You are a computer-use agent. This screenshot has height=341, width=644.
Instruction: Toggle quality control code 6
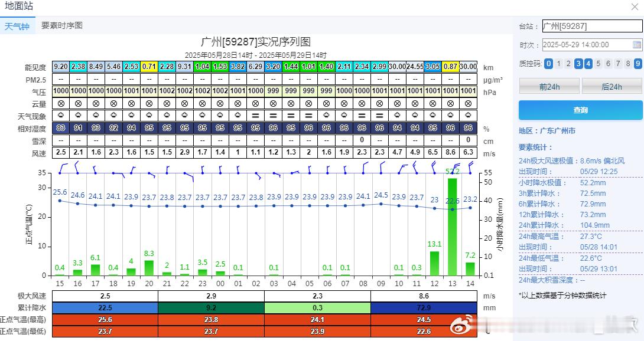(x=609, y=64)
